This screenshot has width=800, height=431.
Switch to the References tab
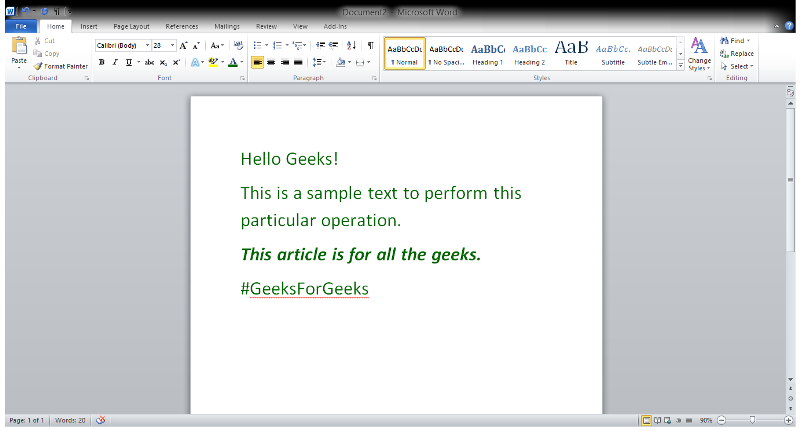[182, 27]
